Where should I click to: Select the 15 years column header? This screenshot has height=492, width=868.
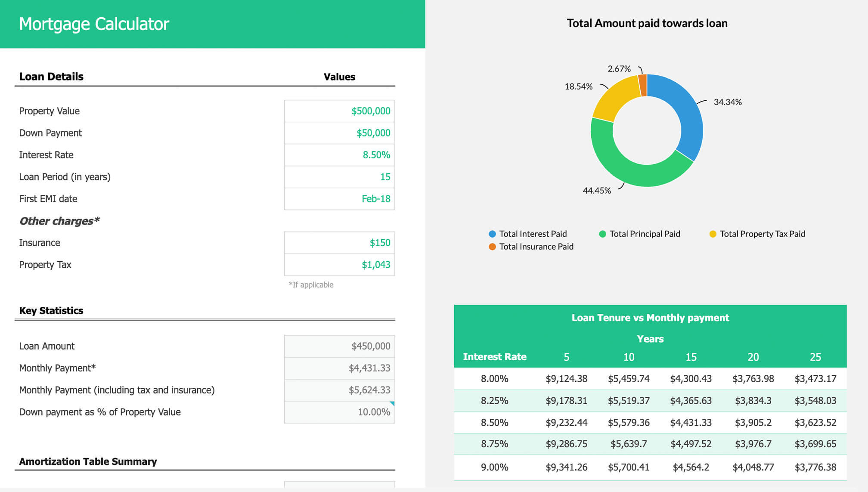coord(691,357)
